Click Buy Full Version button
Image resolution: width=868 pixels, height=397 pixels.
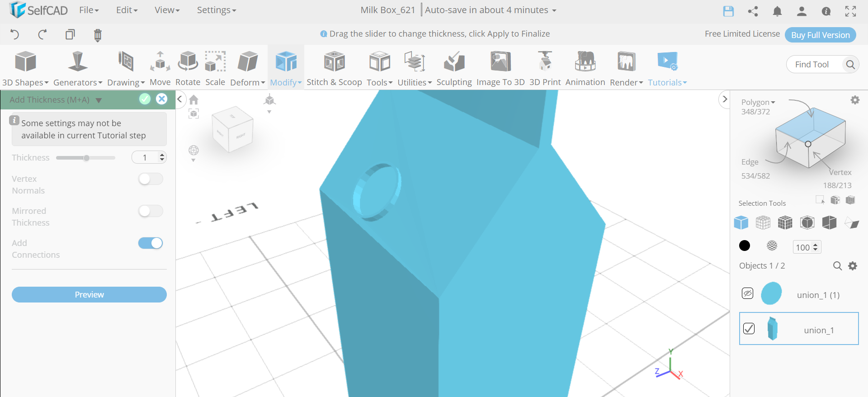tap(820, 35)
